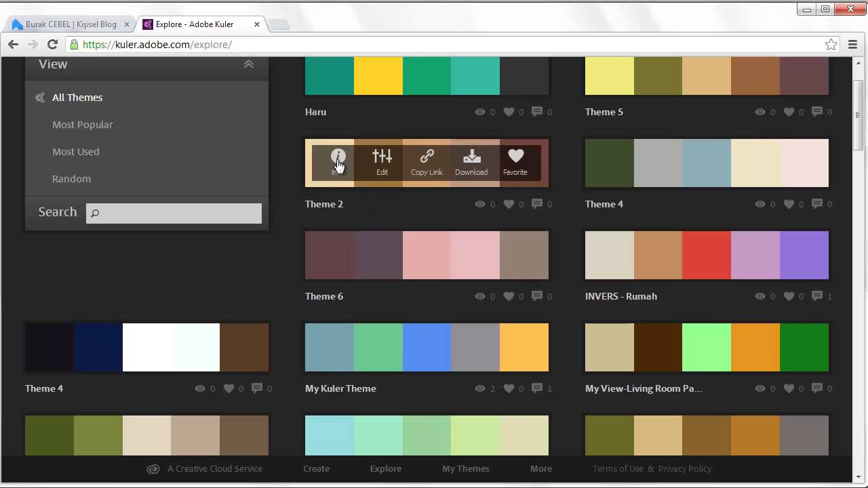Screen dimensions: 868x488
Task: Open the Terms of Use link
Action: tap(618, 468)
